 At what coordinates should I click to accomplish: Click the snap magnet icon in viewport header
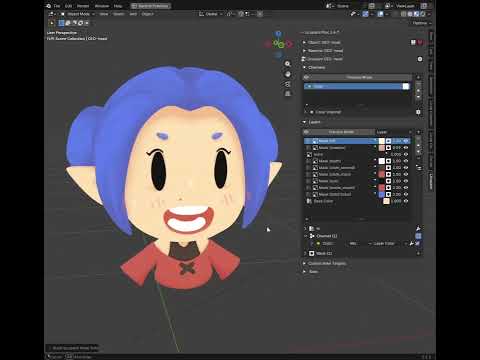click(x=241, y=14)
